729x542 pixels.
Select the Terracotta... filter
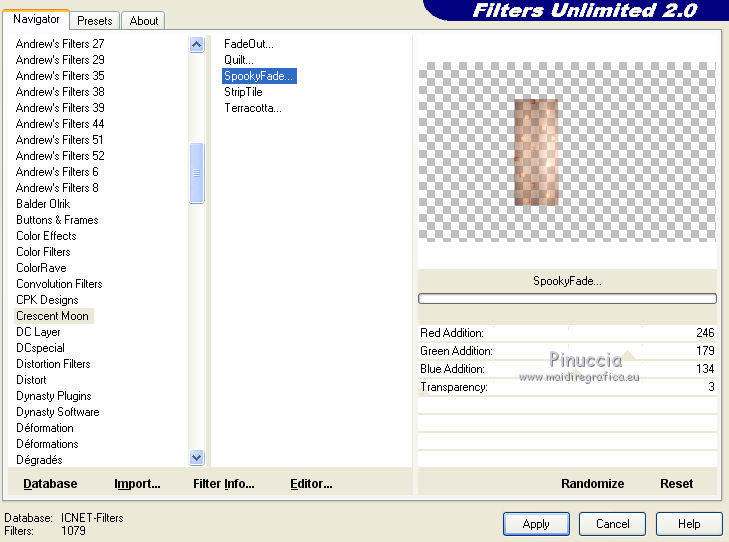point(253,108)
